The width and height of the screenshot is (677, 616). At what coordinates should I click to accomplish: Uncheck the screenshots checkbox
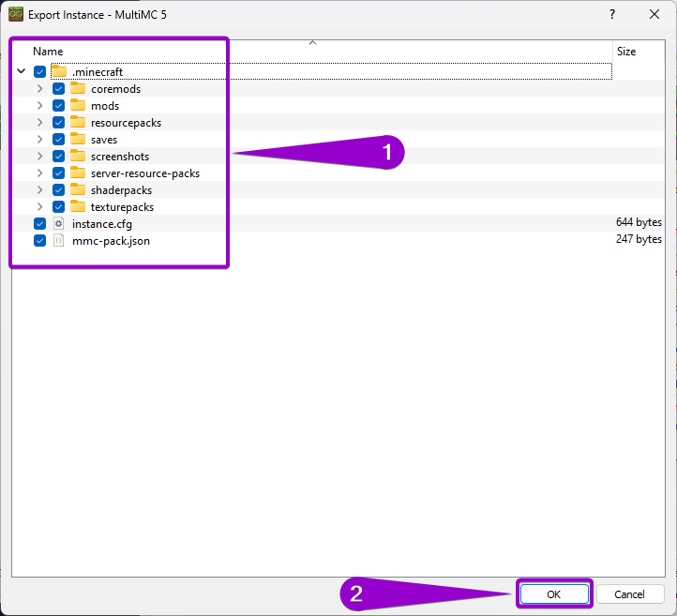(x=58, y=157)
